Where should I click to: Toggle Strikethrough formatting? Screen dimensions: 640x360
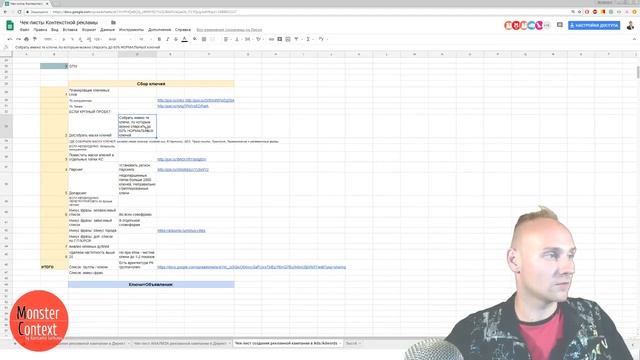176,39
